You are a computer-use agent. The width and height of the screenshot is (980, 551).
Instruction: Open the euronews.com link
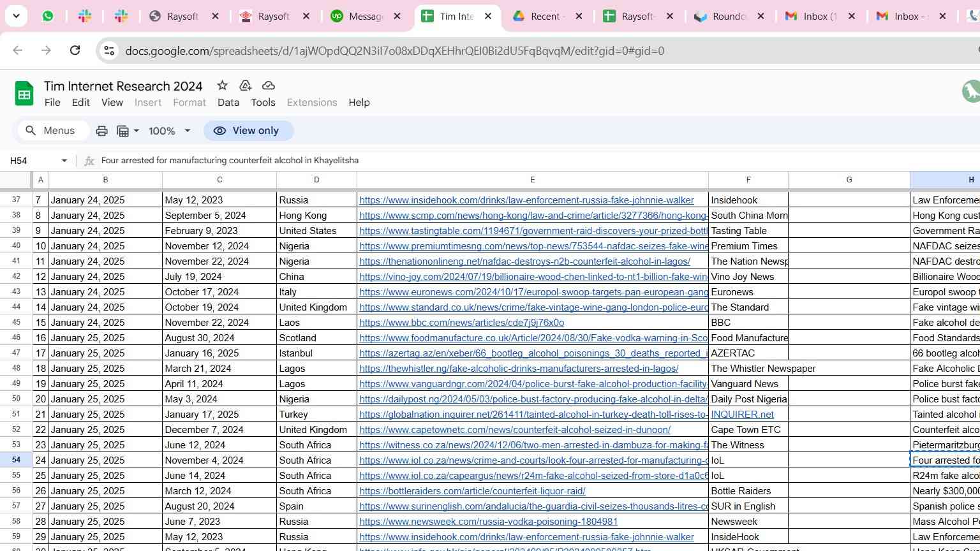533,292
